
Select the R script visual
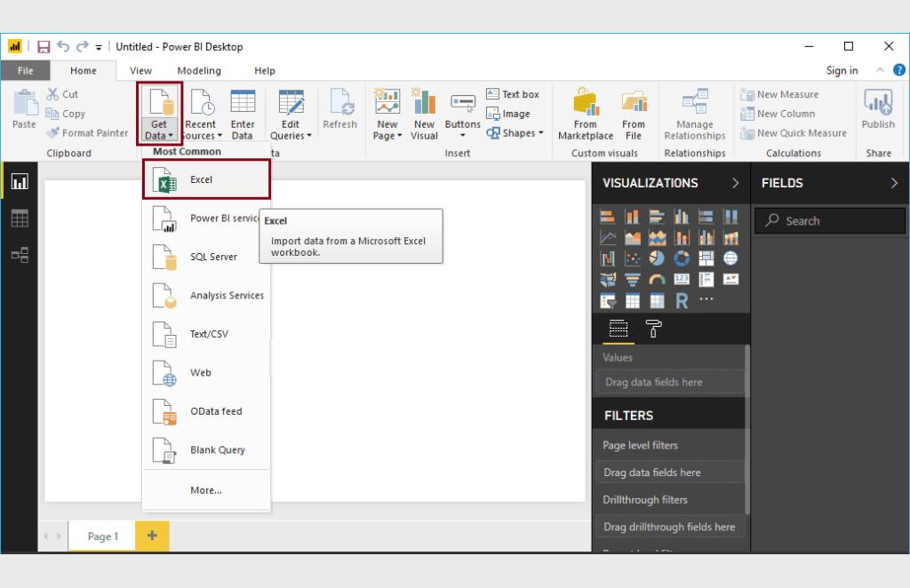682,301
